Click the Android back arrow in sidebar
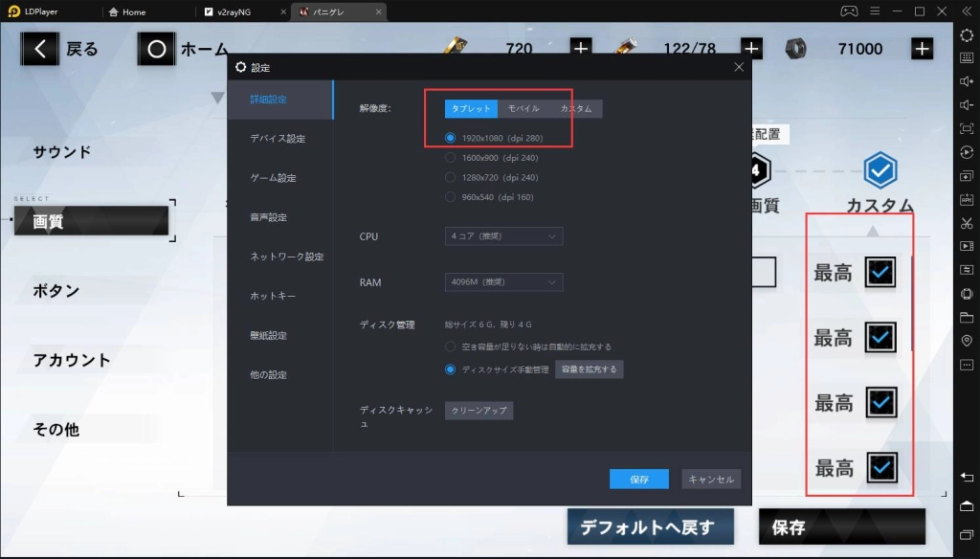This screenshot has height=559, width=980. click(967, 478)
